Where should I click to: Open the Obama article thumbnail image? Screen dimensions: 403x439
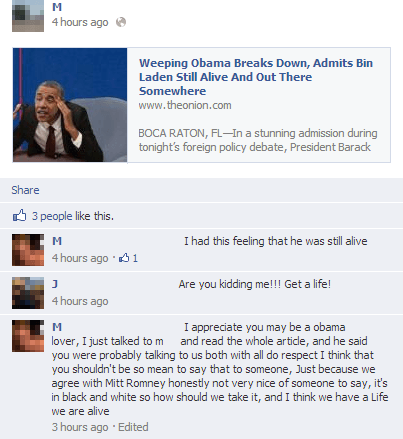tap(70, 105)
